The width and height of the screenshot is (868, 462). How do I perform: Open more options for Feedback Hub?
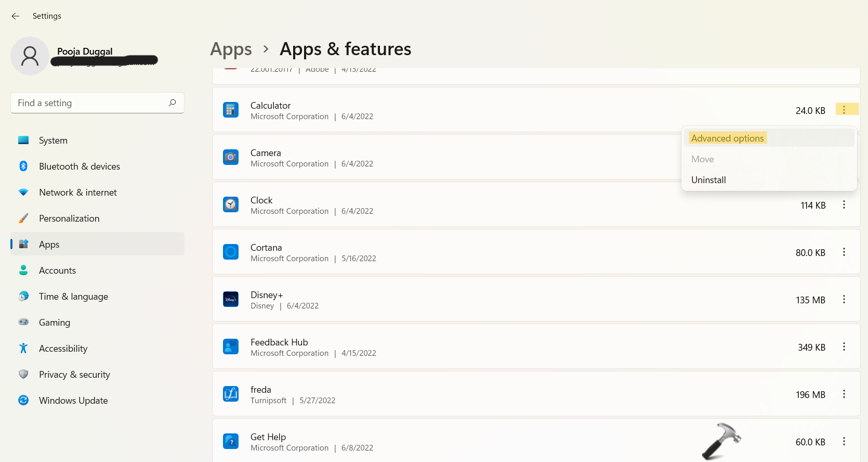844,347
